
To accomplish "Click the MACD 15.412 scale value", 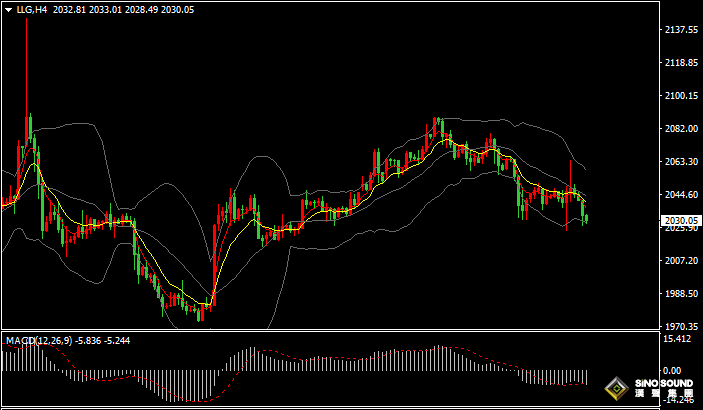I will click(x=678, y=340).
